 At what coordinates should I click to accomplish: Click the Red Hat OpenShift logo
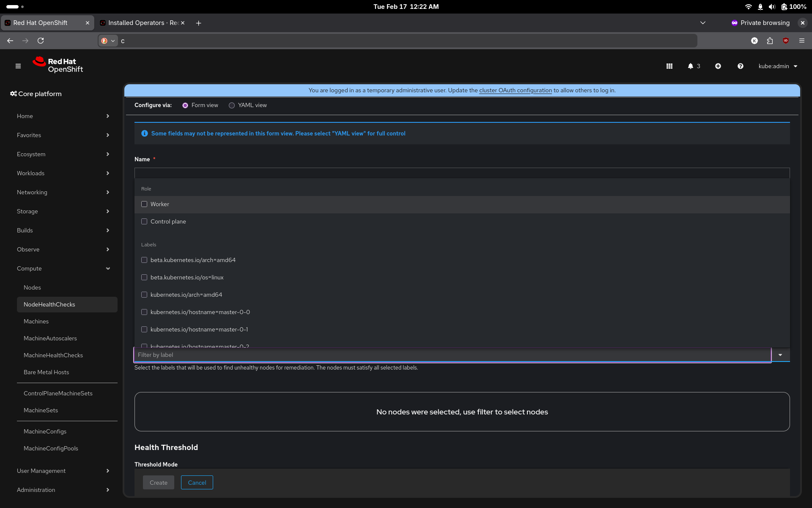click(58, 65)
